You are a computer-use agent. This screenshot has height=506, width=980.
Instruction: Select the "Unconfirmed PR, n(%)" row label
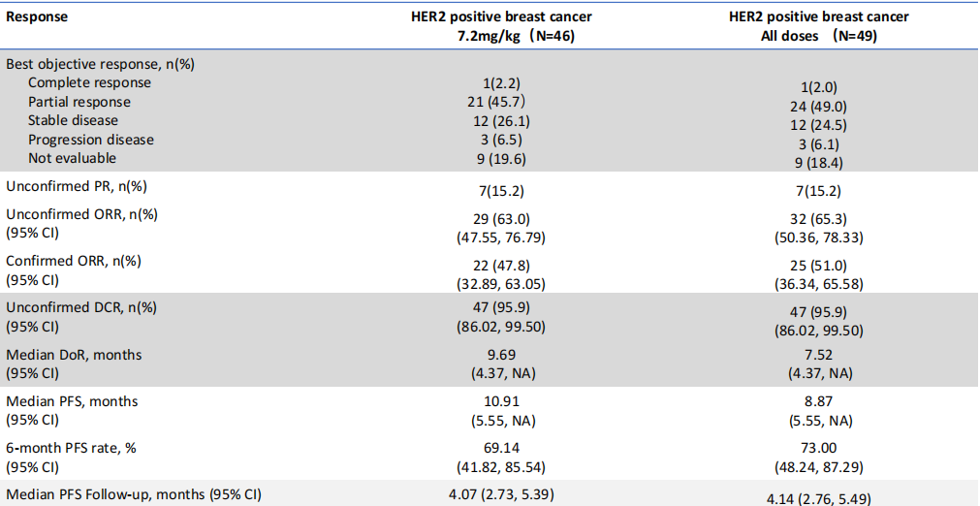pos(77,186)
